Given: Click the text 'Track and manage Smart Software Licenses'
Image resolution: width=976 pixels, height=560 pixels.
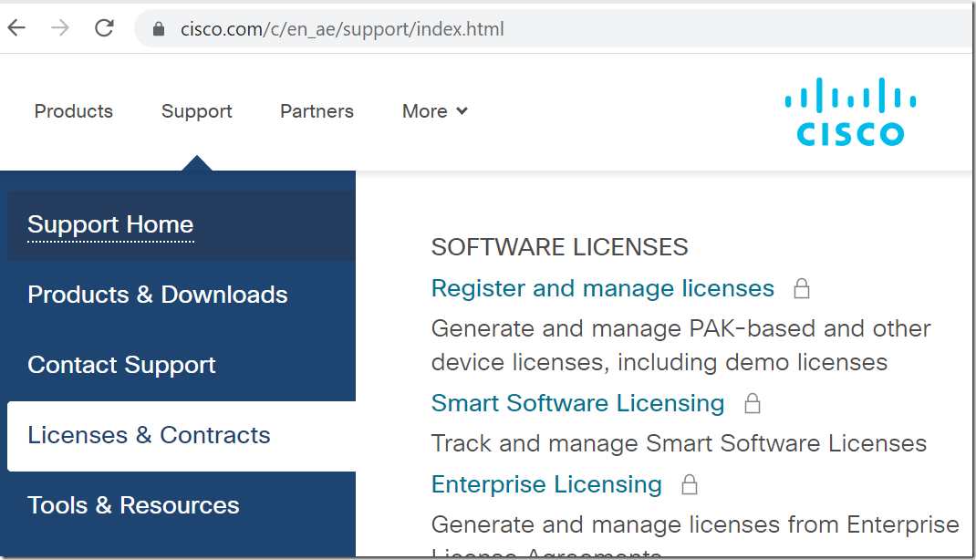Looking at the screenshot, I should (679, 443).
